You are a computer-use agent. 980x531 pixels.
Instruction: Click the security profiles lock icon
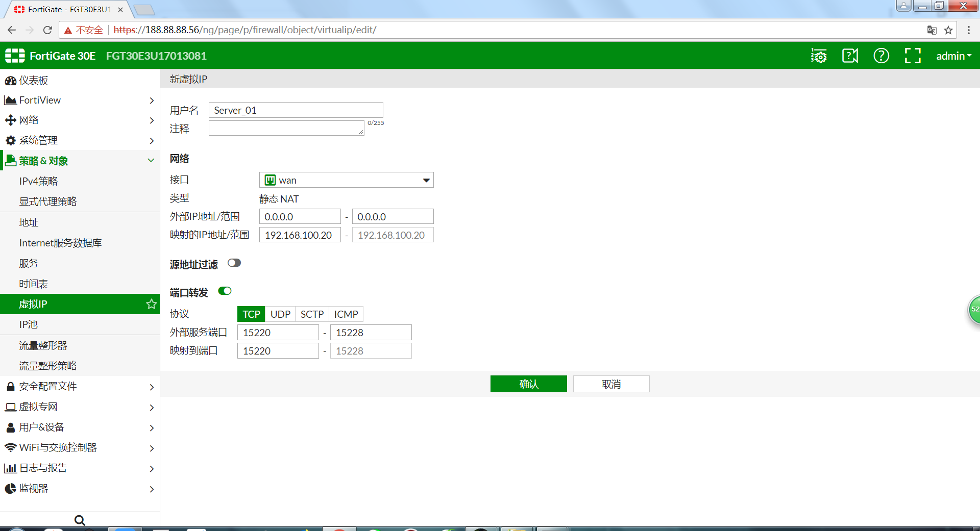(x=10, y=387)
